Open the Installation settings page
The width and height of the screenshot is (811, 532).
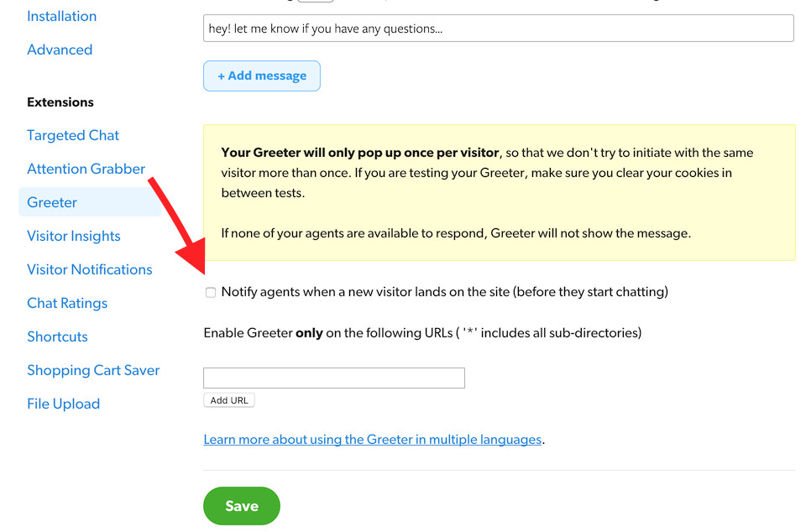(x=61, y=16)
